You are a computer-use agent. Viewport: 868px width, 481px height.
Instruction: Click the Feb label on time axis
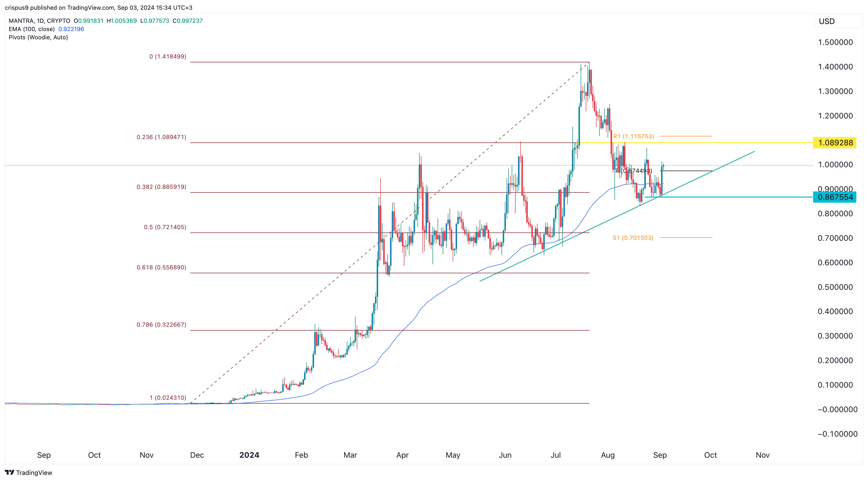pyautogui.click(x=301, y=455)
